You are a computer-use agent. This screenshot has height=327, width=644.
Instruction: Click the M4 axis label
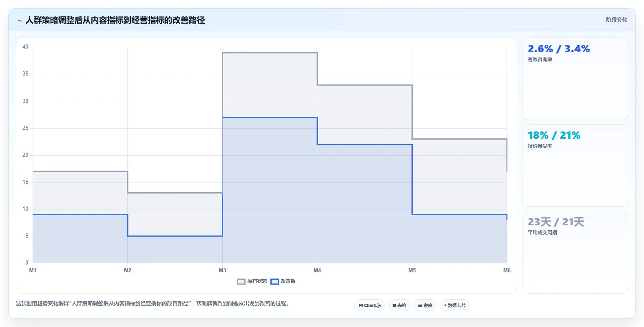317,270
